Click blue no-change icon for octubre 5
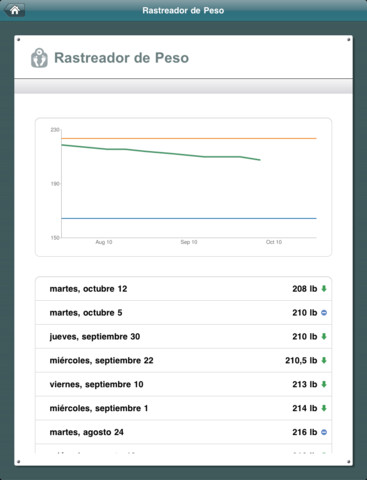This screenshot has height=480, width=367. [x=324, y=313]
